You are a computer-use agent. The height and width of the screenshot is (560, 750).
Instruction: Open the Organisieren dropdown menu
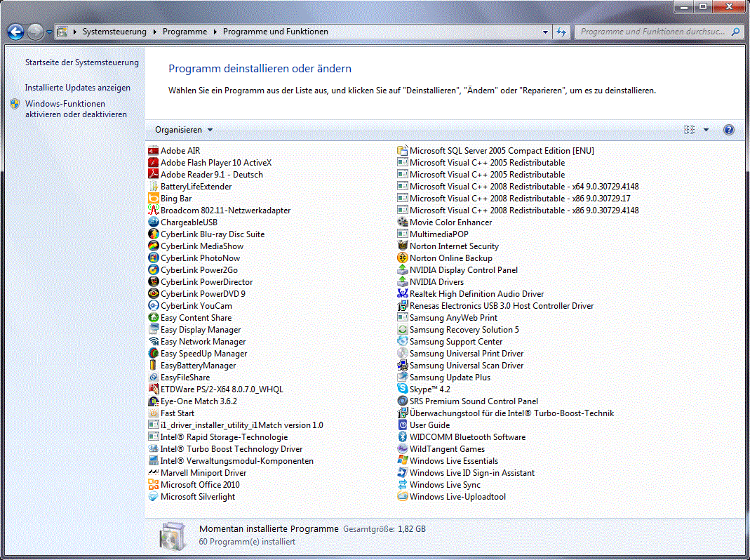tap(184, 130)
